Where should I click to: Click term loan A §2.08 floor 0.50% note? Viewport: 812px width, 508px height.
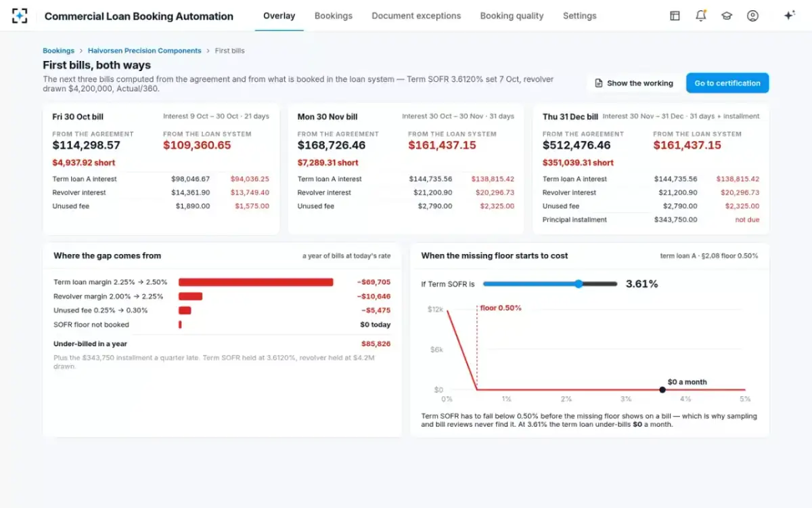709,256
